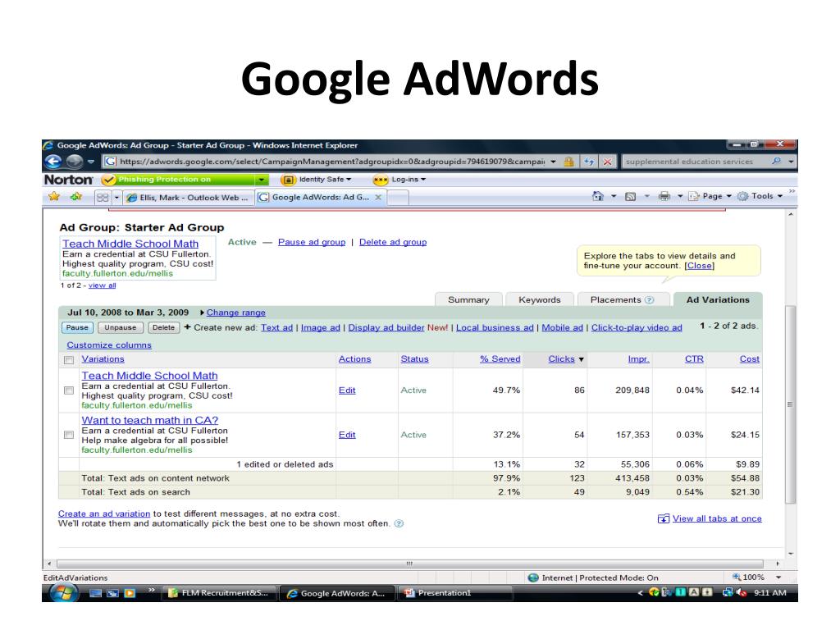Click the Norton Log-ins icon
The image size is (840, 630).
[381, 180]
